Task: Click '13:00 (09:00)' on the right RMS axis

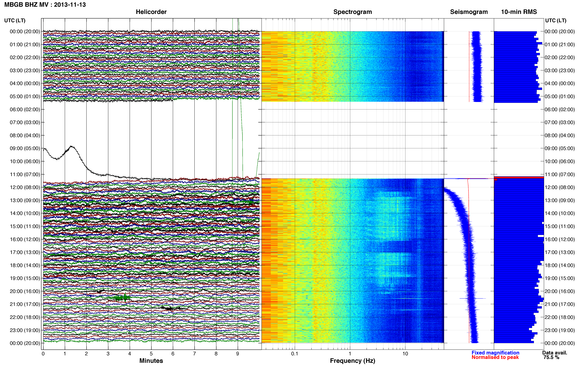Action: (560, 201)
